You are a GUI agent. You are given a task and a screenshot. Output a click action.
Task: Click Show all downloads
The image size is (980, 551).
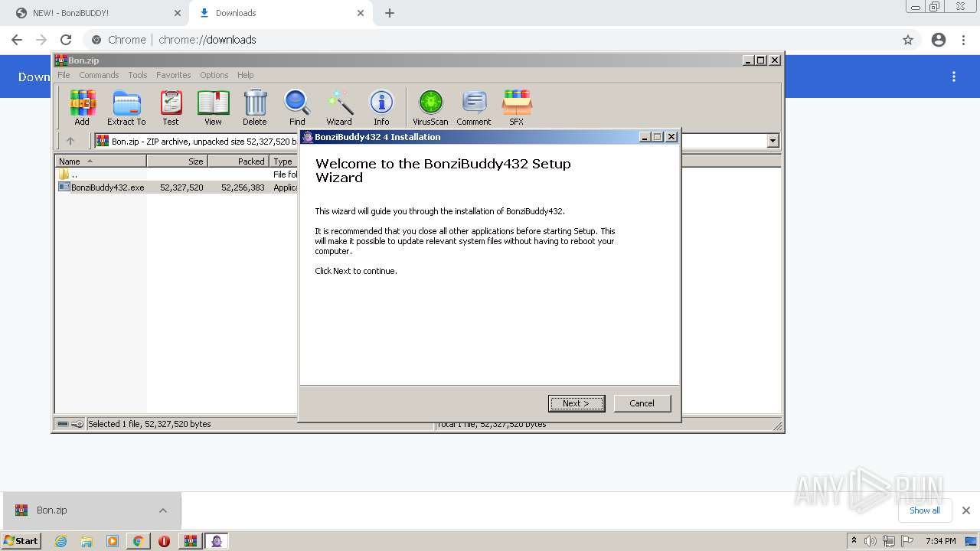pyautogui.click(x=925, y=510)
